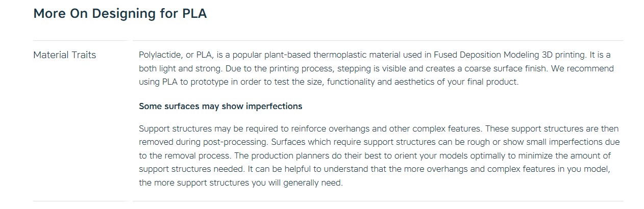The image size is (644, 209).
Task: Click the "More On Designing for PLA" heading
Action: pos(120,14)
